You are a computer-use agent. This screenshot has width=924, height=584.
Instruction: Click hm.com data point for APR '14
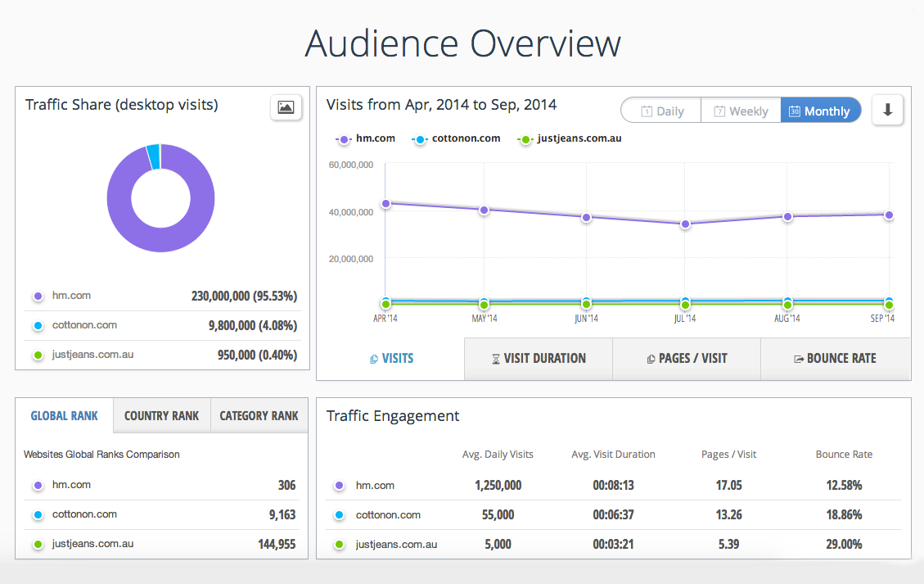coord(386,203)
